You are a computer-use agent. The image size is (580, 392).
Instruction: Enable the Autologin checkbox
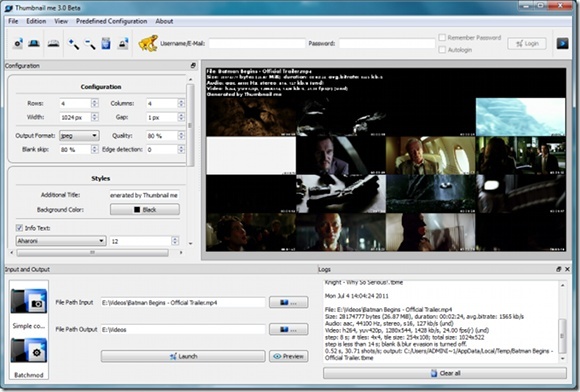pyautogui.click(x=442, y=50)
